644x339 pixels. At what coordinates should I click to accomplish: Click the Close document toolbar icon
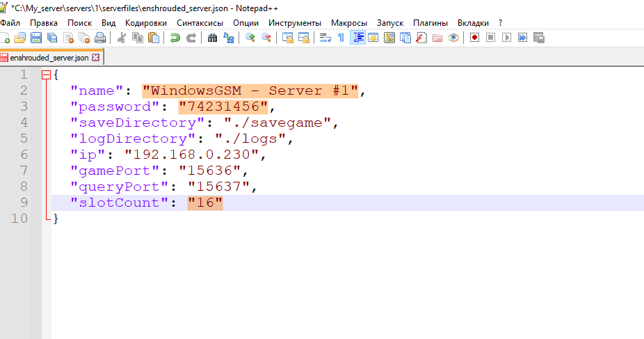(68, 38)
